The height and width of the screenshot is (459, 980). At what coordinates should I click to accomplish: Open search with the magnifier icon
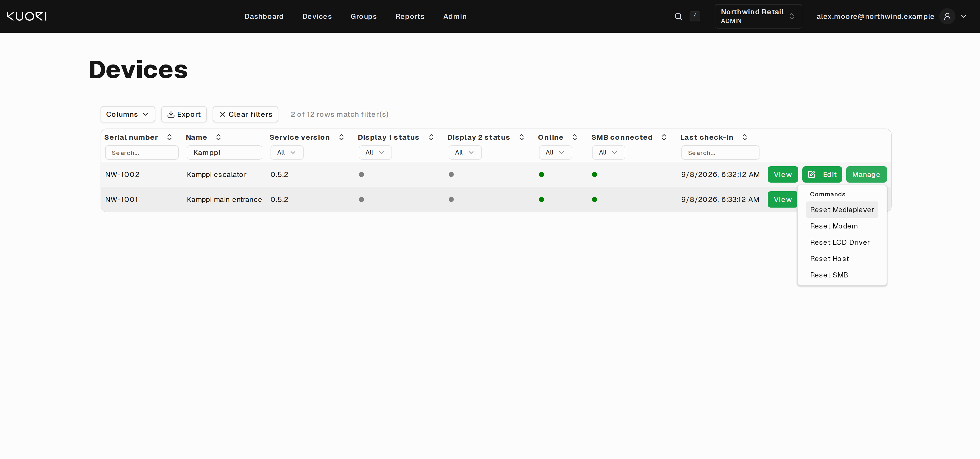pos(678,16)
